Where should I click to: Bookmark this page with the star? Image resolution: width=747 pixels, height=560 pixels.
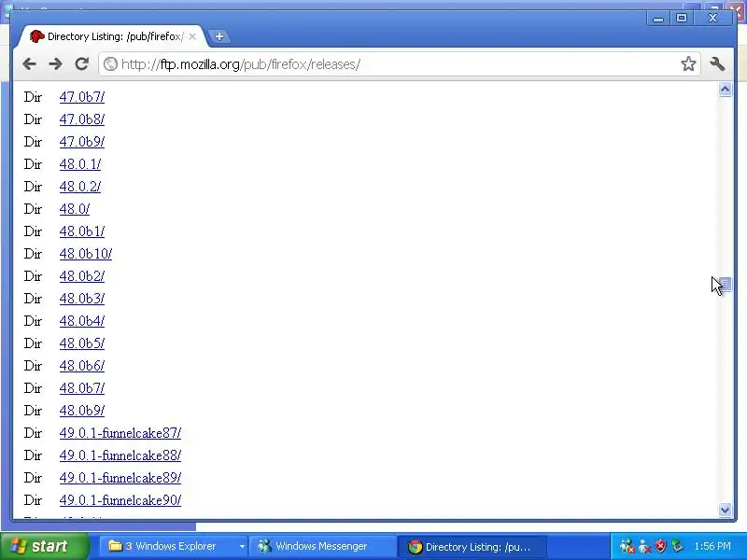688,63
